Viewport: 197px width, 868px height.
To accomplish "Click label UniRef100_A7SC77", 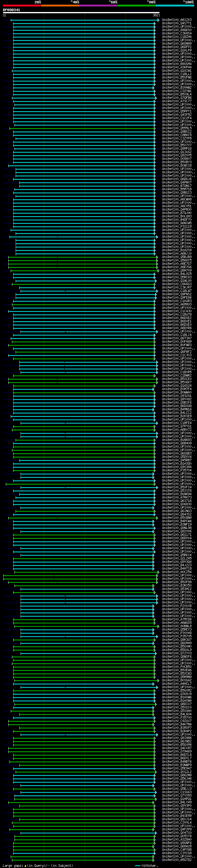I will pos(177,101).
